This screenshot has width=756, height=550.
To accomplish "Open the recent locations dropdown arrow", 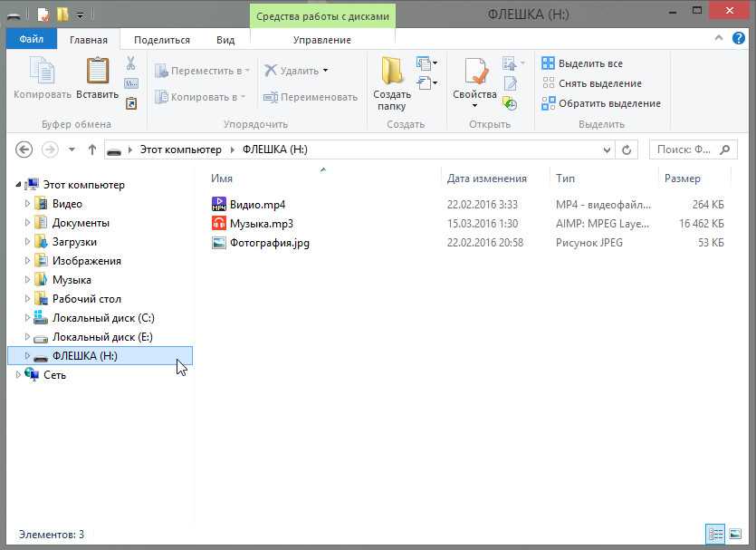I will 72,150.
